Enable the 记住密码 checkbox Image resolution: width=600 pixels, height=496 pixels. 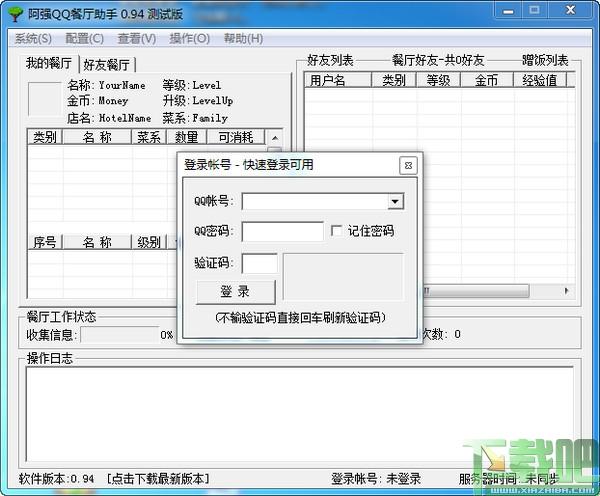pos(336,231)
